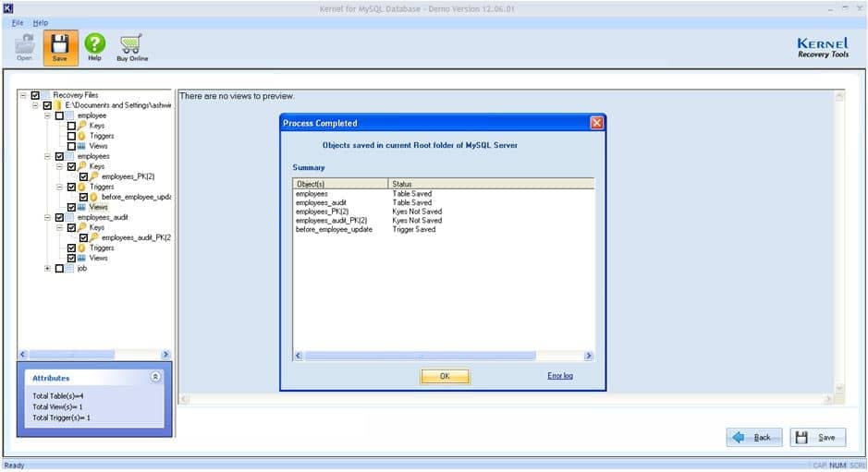The image size is (868, 472).
Task: Click the trigger icon of employees Triggers
Action: click(82, 187)
